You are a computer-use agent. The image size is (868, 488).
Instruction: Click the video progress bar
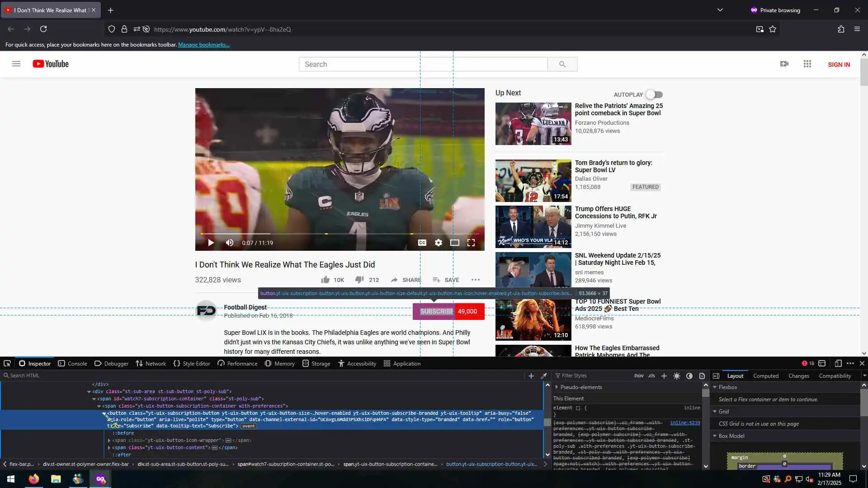click(x=339, y=234)
